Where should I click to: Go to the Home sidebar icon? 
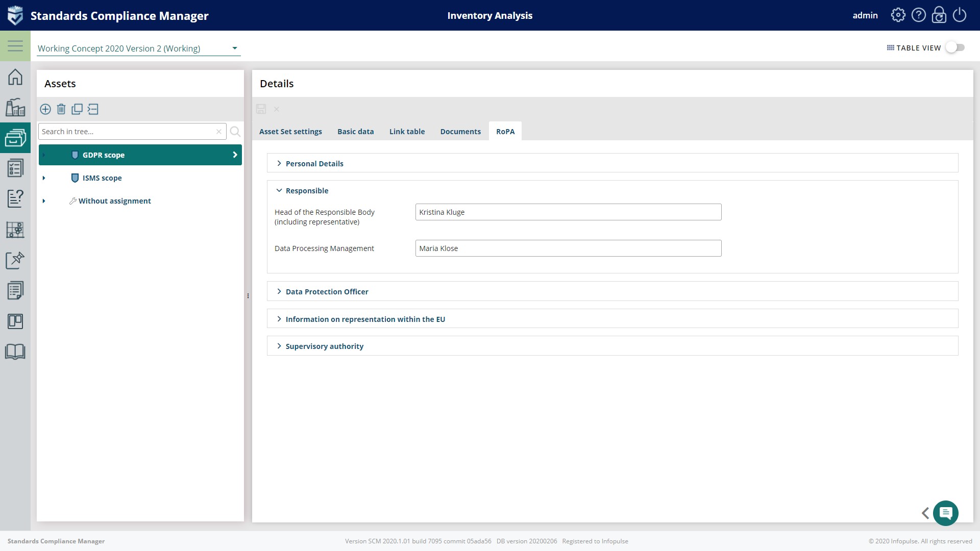click(x=15, y=77)
